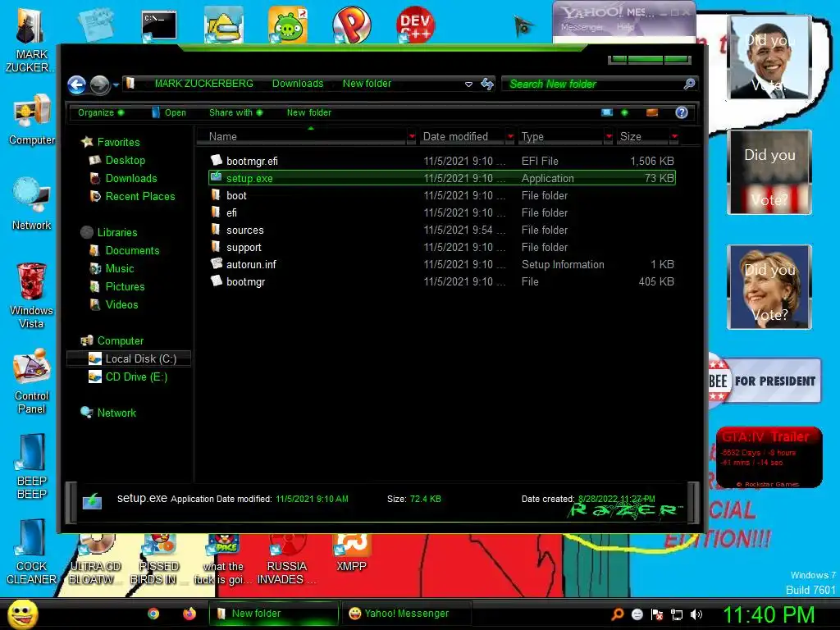Sort by Type column header

pyautogui.click(x=560, y=137)
